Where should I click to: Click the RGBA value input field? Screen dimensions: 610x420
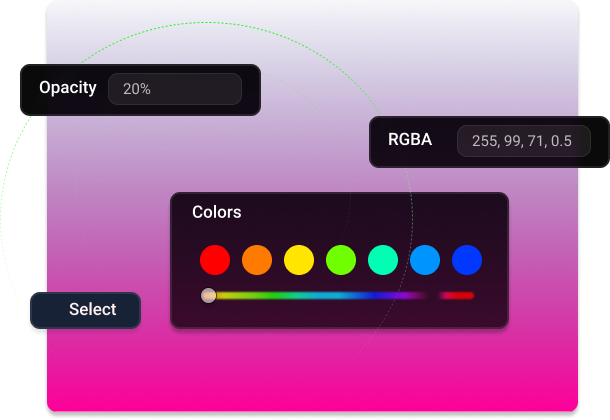point(523,141)
